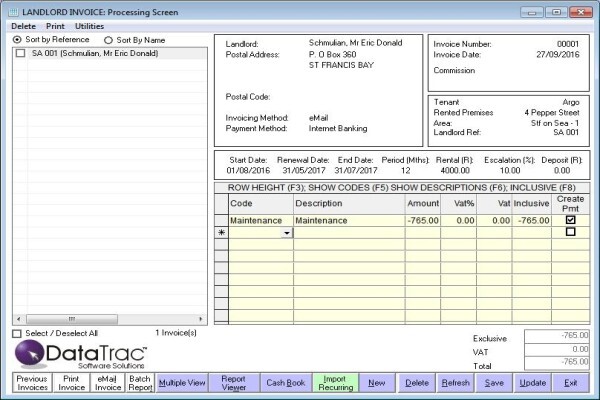600x400 pixels.
Task: Open the Utilities menu
Action: click(x=89, y=26)
